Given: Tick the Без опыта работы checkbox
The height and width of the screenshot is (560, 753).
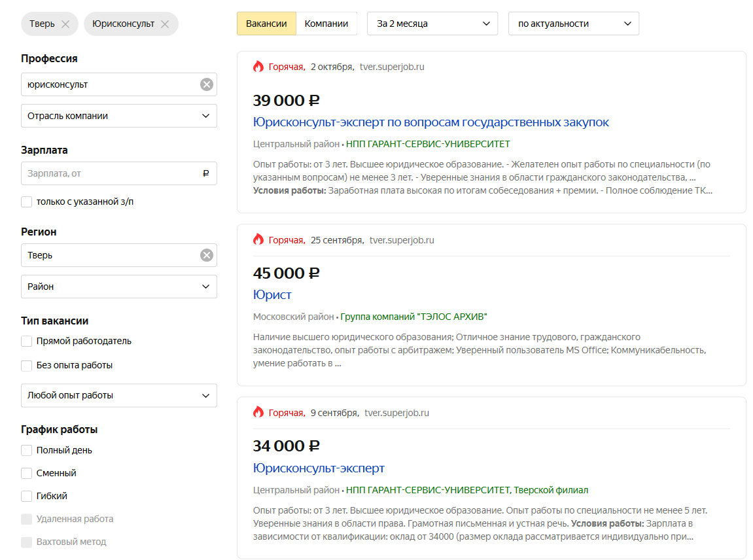Looking at the screenshot, I should [x=27, y=365].
